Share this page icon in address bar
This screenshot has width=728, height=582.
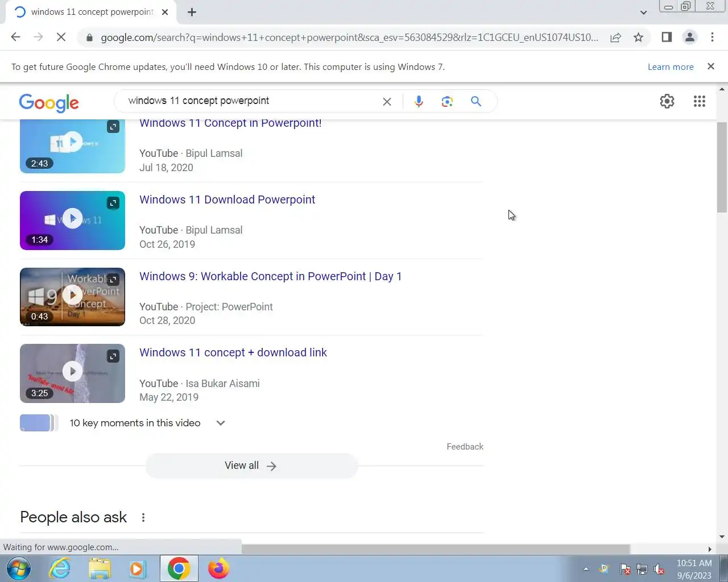pos(615,38)
